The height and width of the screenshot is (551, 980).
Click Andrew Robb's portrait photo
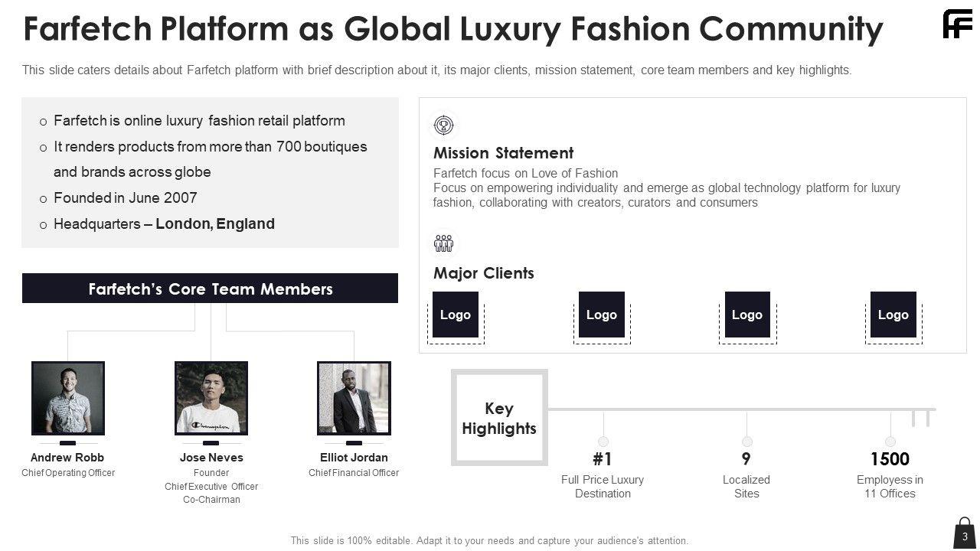tap(68, 398)
